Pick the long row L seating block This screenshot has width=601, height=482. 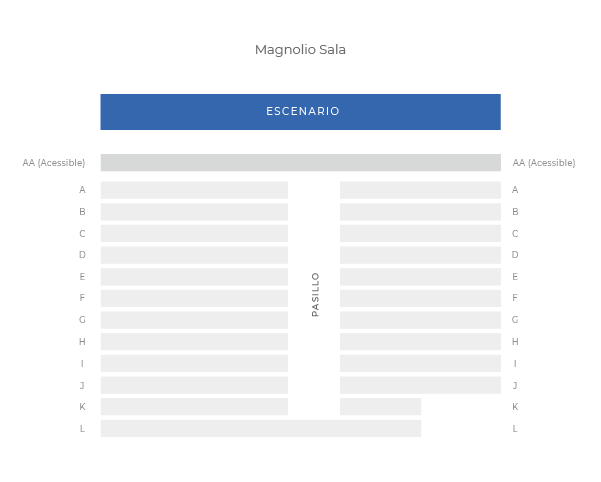pyautogui.click(x=260, y=429)
